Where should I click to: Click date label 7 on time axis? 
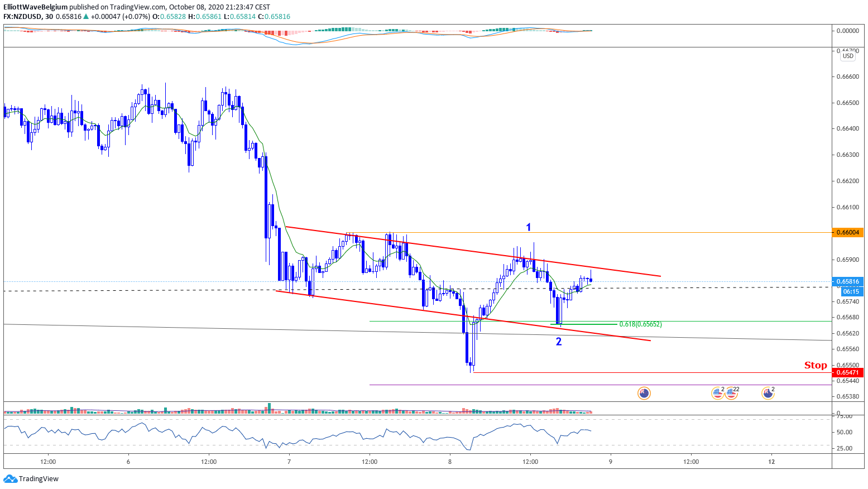(x=289, y=462)
